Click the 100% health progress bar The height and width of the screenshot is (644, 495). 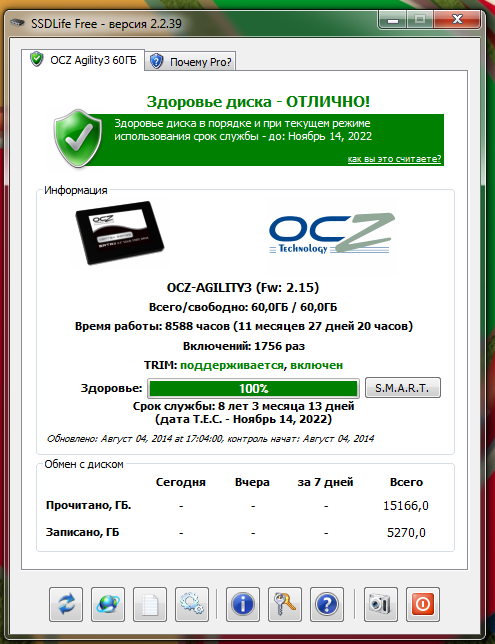pos(253,388)
